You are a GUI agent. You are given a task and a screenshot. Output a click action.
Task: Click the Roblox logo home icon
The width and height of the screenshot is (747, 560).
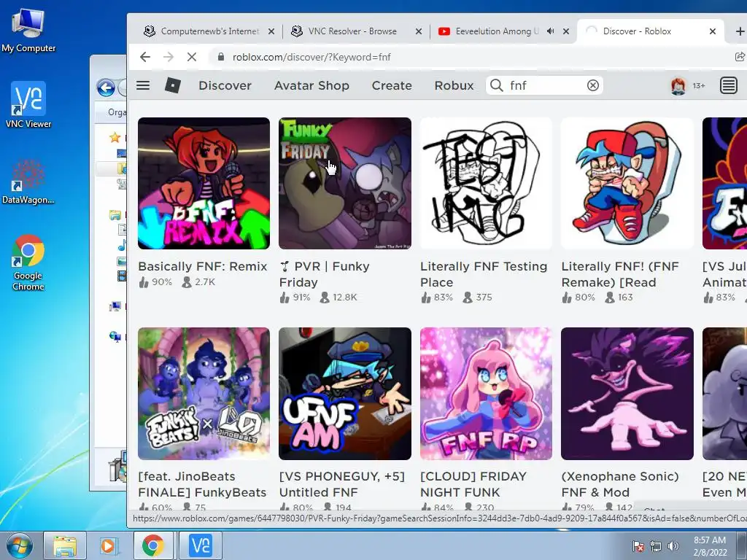pyautogui.click(x=172, y=85)
